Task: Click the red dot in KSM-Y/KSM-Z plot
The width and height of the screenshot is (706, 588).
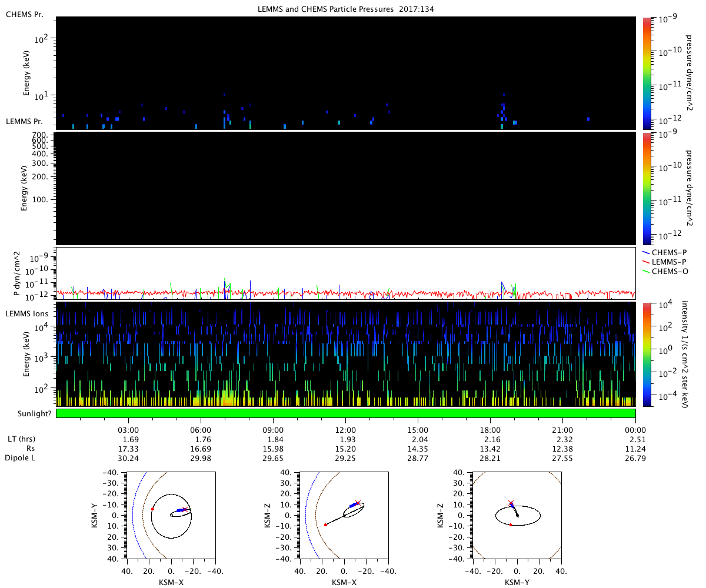Action: pos(511,524)
